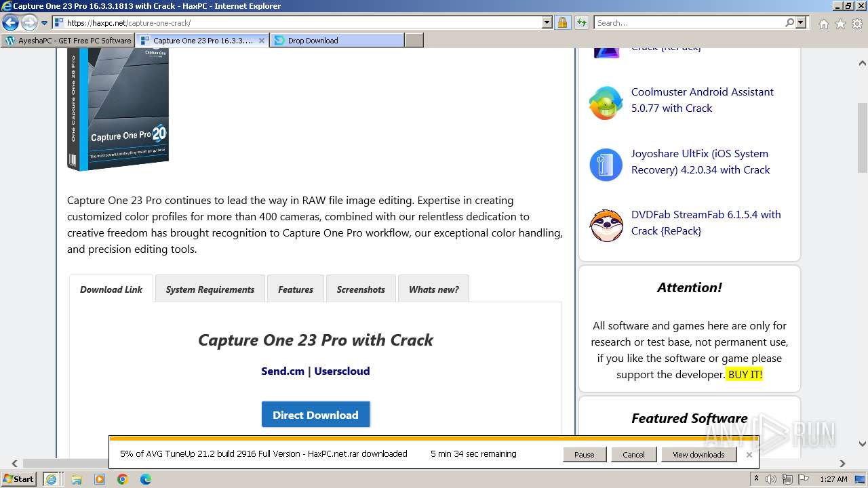Screen dimensions: 868x488
Task: Open the Tools gear icon
Action: point(857,24)
